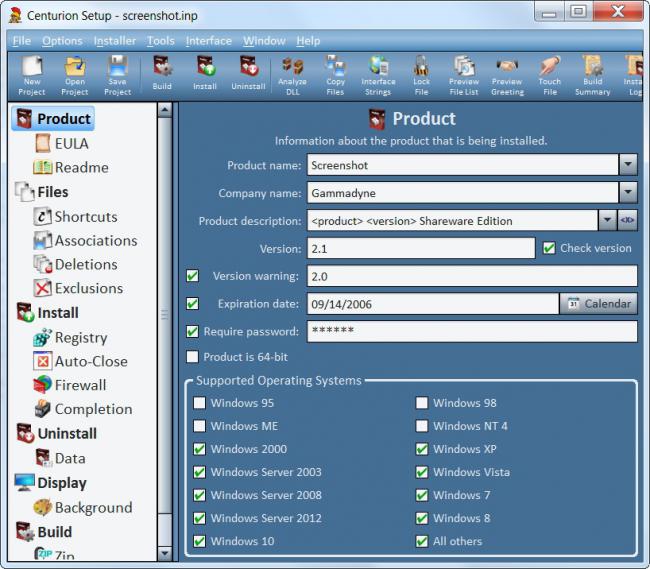Click the Calendar button
650x569 pixels.
599,304
